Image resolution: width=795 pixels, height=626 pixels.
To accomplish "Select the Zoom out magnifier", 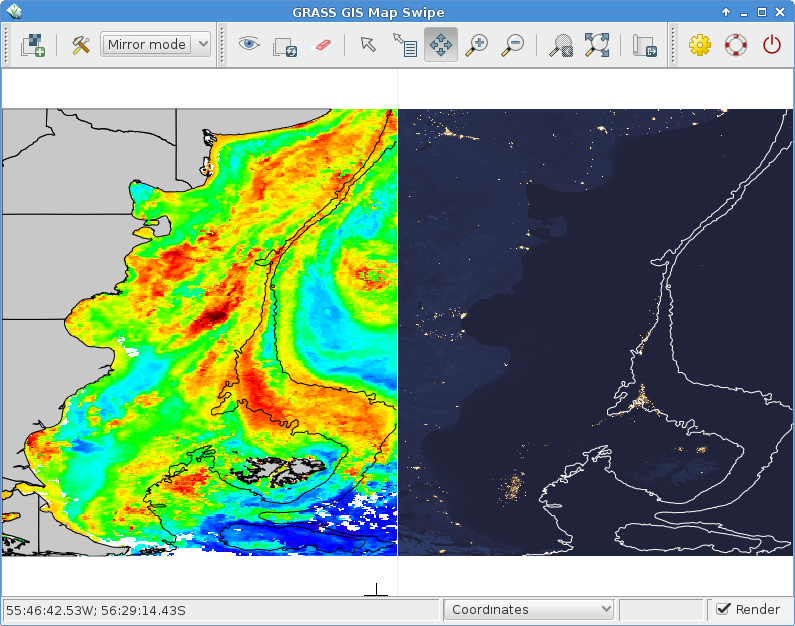I will pyautogui.click(x=513, y=45).
